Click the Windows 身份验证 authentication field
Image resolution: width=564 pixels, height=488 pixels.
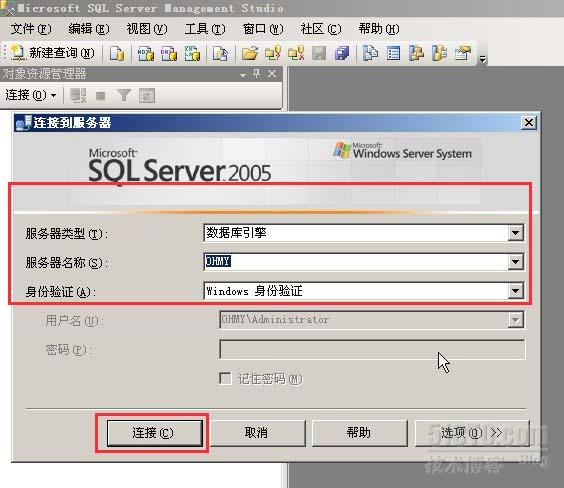coord(363,291)
